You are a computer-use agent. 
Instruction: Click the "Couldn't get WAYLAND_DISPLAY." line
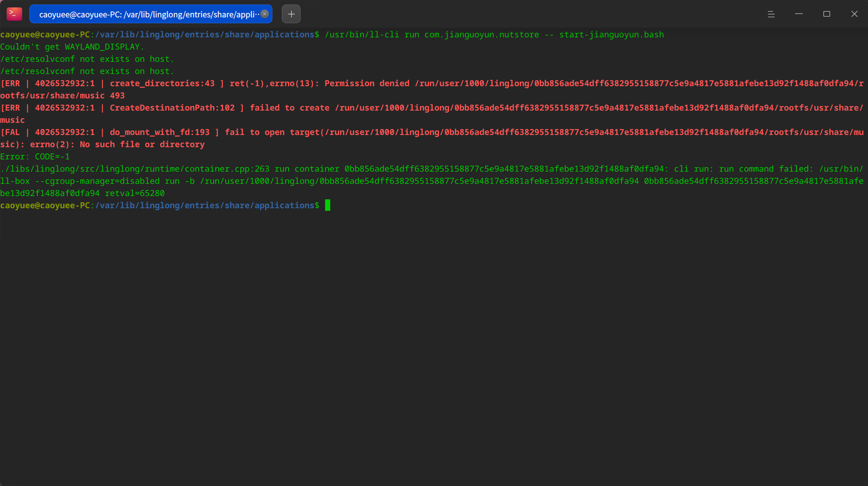[x=72, y=47]
